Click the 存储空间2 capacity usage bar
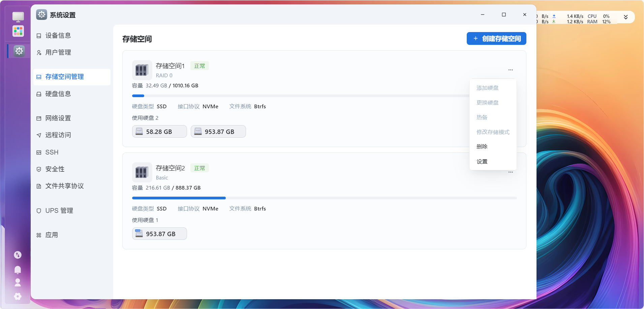Screen dimensions: 644x309 point(324,198)
